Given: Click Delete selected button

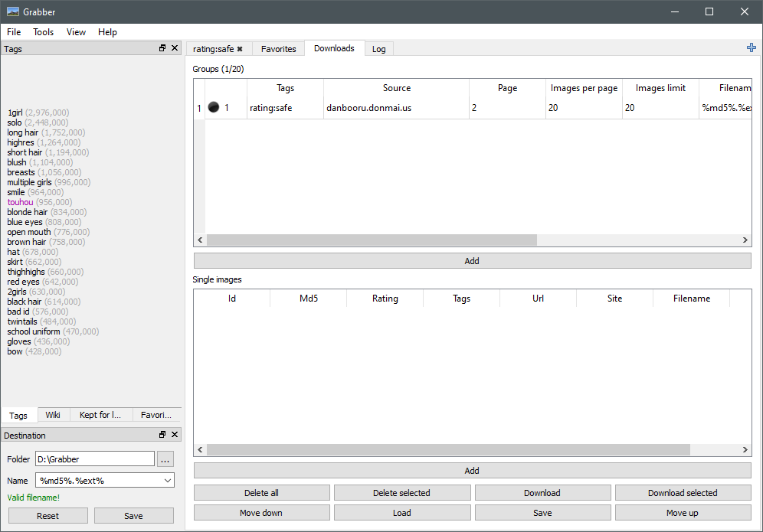Looking at the screenshot, I should click(x=402, y=493).
